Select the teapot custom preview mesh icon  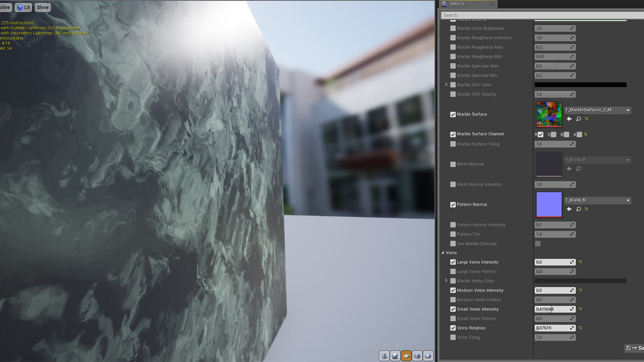click(x=428, y=356)
